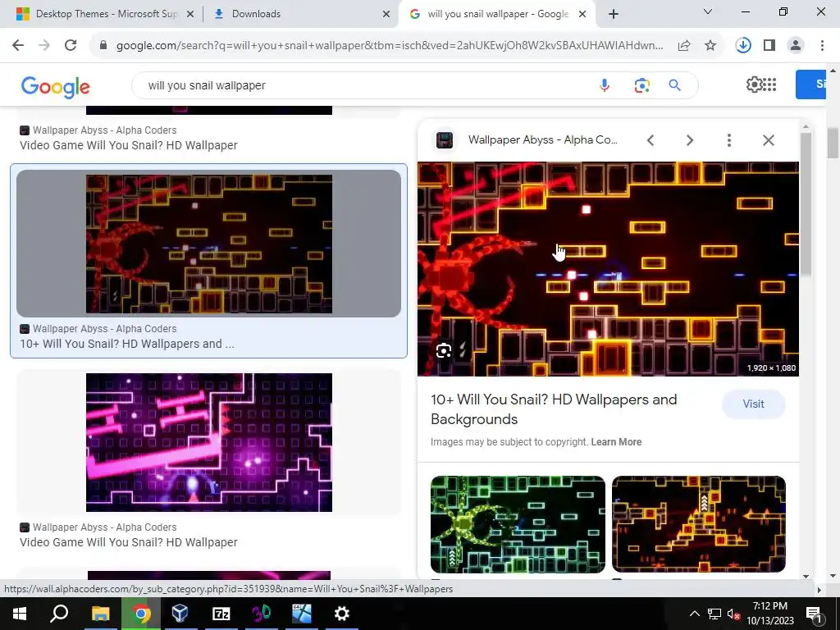Screen dimensions: 840x630
Task: Close Desktop Themes tab
Action: (189, 15)
